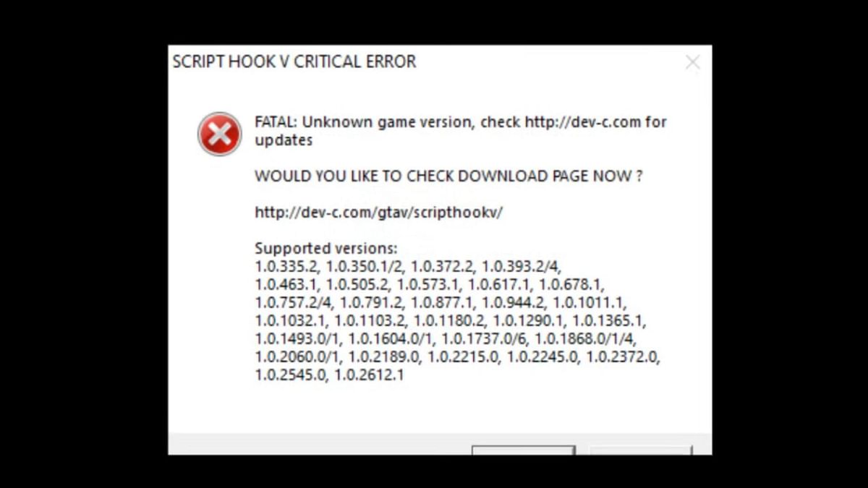Click version number 1.0.2372.0
Viewport: 868px width, 488px height.
623,357
